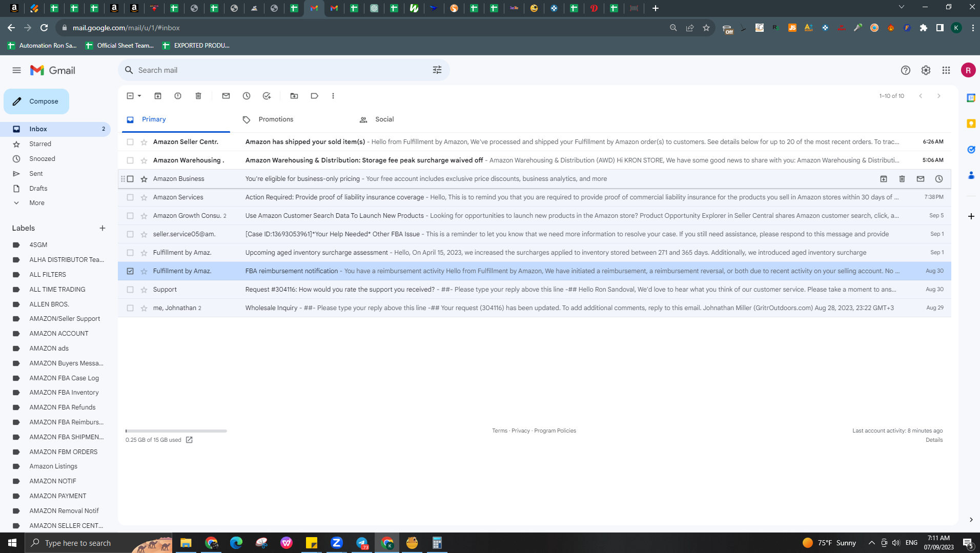980x553 pixels.
Task: Report selected email as spam
Action: click(x=178, y=96)
